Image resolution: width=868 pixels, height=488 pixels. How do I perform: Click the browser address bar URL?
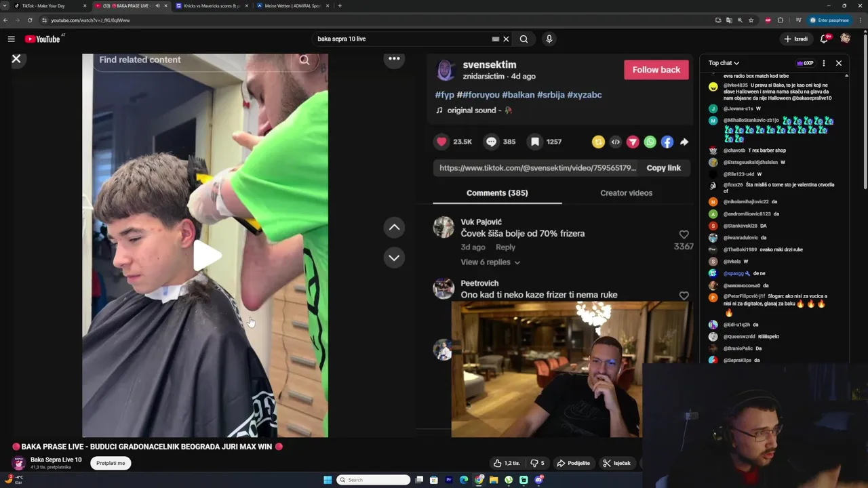90,20
